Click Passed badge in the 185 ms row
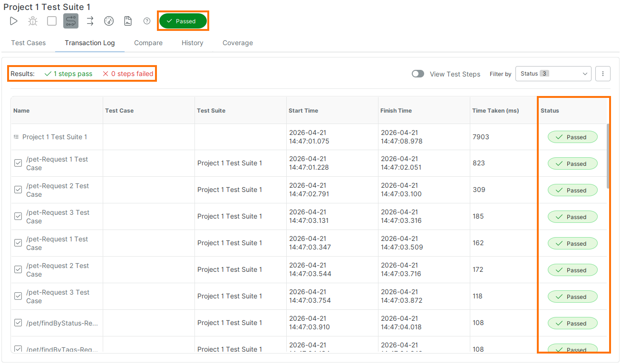Screen dimensions: 621x364 click(572, 217)
